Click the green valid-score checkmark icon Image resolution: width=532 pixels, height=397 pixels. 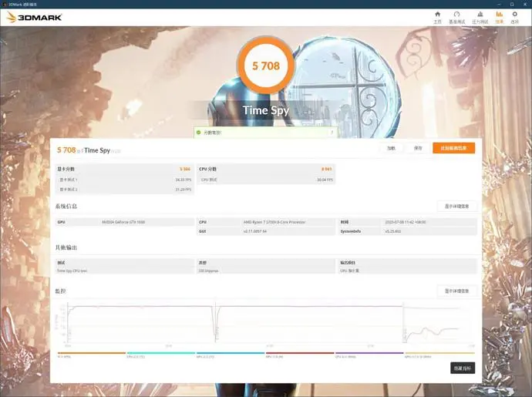click(x=198, y=133)
